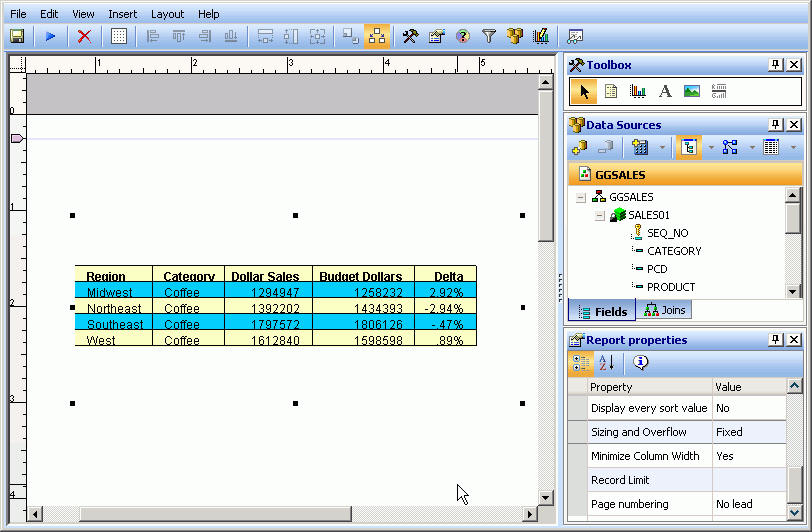Select the SEQ_NO field in tree
Screen dimensions: 812x532
coord(668,233)
